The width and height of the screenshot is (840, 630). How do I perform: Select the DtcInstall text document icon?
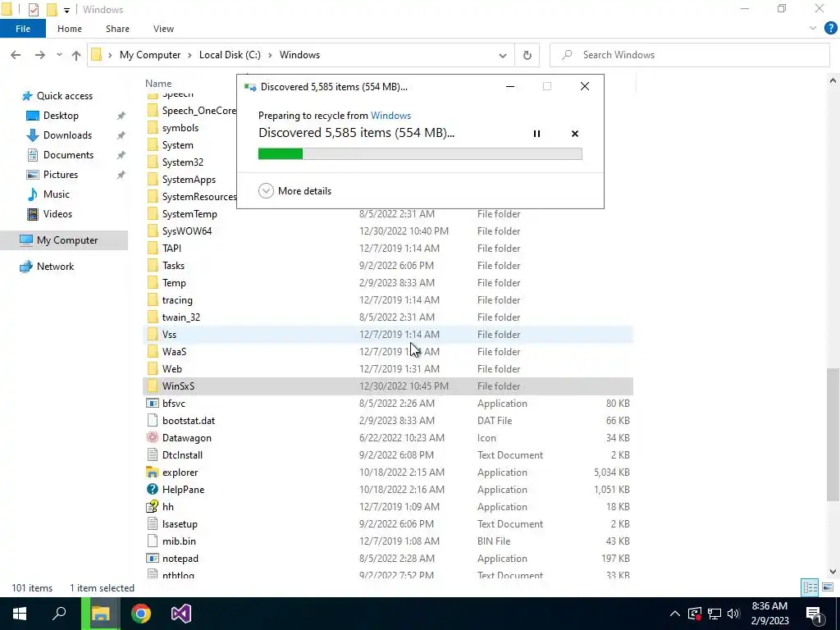coord(153,454)
